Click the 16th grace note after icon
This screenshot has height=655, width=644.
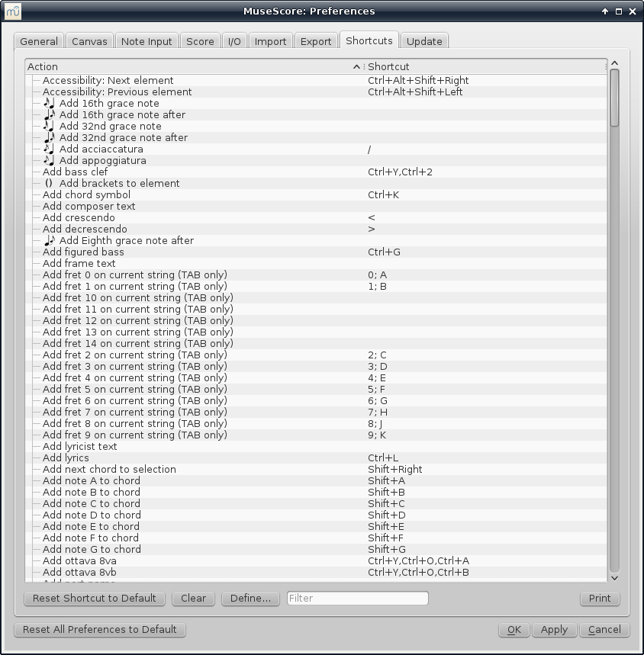(x=50, y=114)
